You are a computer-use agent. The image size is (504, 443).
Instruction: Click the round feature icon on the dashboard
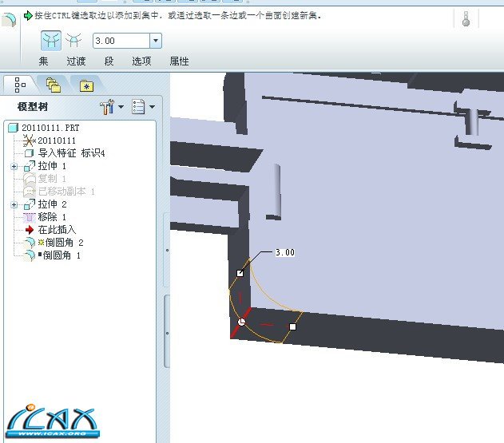pyautogui.click(x=9, y=20)
